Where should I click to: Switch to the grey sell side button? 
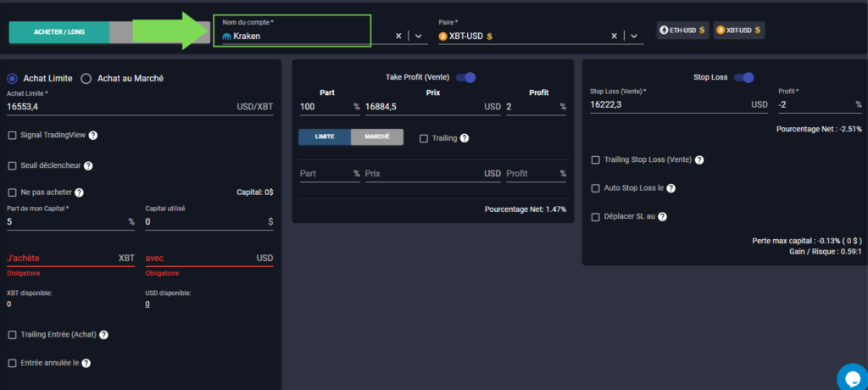point(160,32)
